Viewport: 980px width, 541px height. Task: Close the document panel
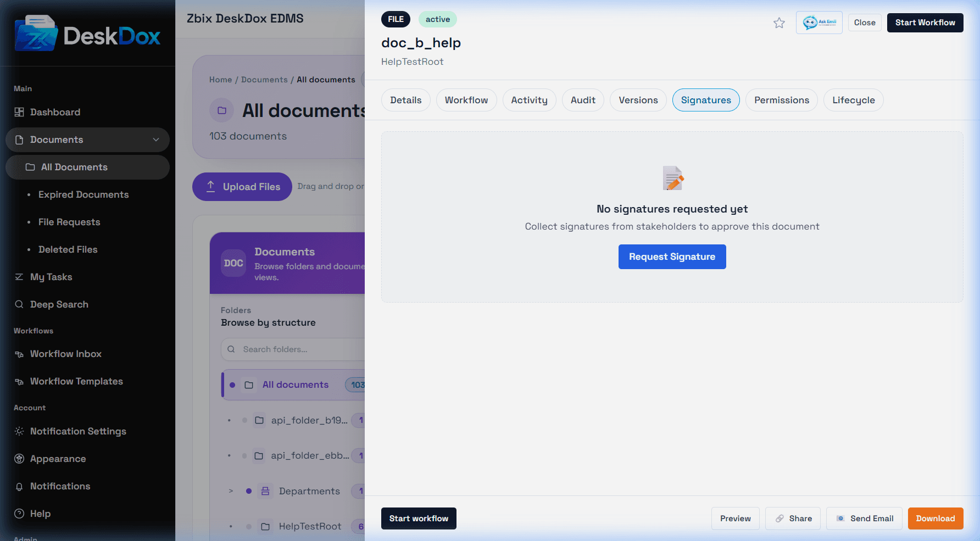[865, 23]
